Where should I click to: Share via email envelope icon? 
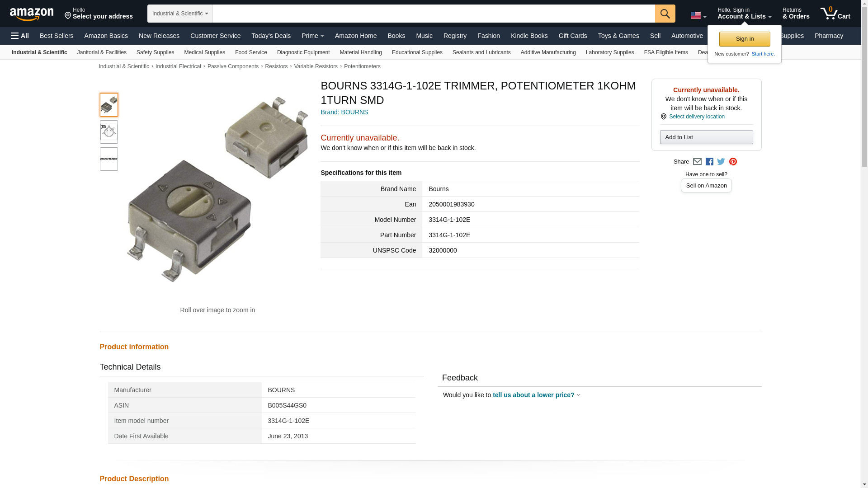tap(697, 162)
